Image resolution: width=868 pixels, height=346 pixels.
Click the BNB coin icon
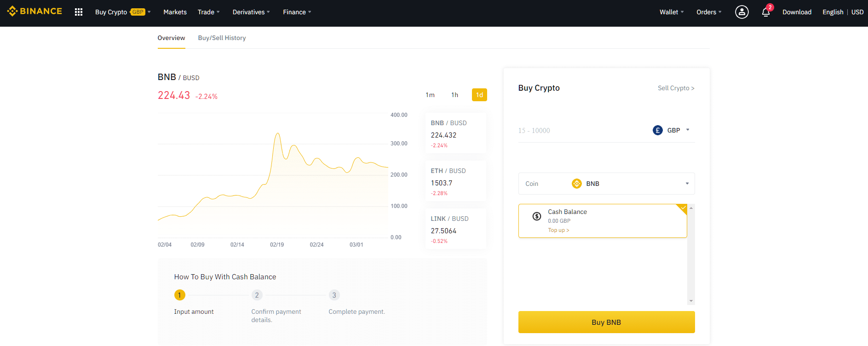pos(577,184)
